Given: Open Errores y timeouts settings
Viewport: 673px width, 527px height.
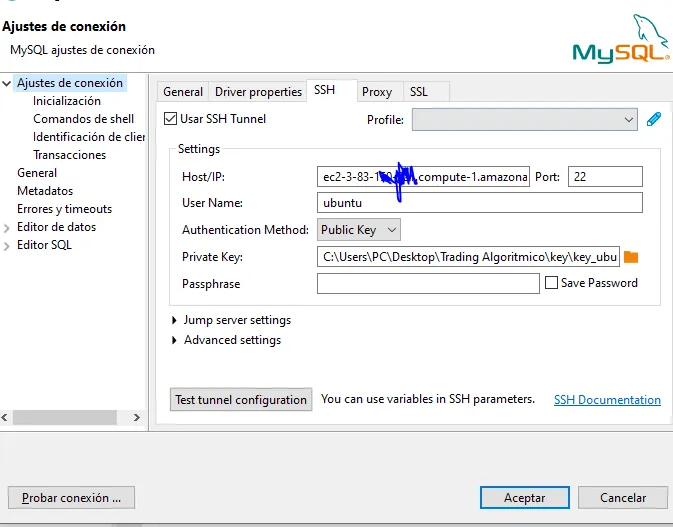Looking at the screenshot, I should pyautogui.click(x=64, y=209).
